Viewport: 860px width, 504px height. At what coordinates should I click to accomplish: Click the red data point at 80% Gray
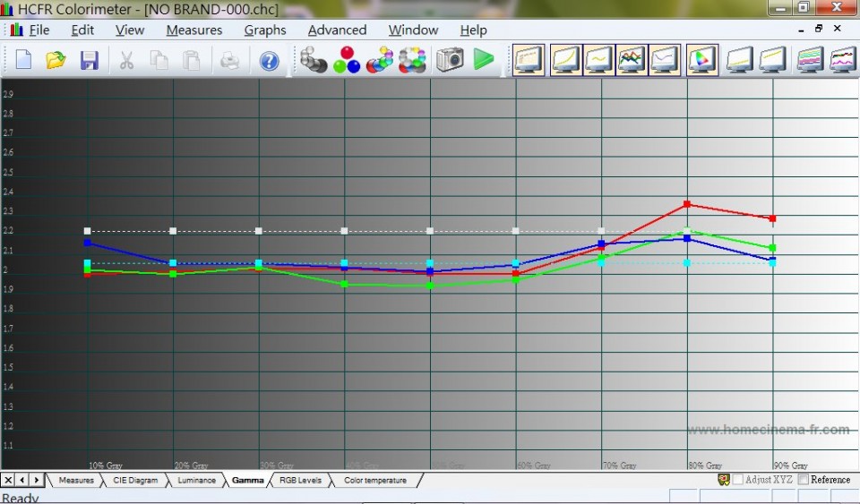pos(687,204)
